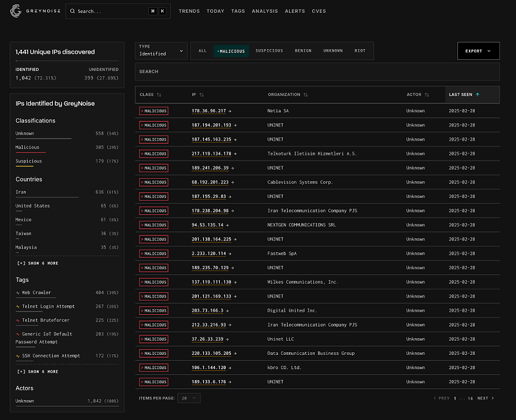This screenshot has height=420, width=516.
Task: Click the Unknown classification grey bar entry
Action: pyautogui.click(x=67, y=134)
